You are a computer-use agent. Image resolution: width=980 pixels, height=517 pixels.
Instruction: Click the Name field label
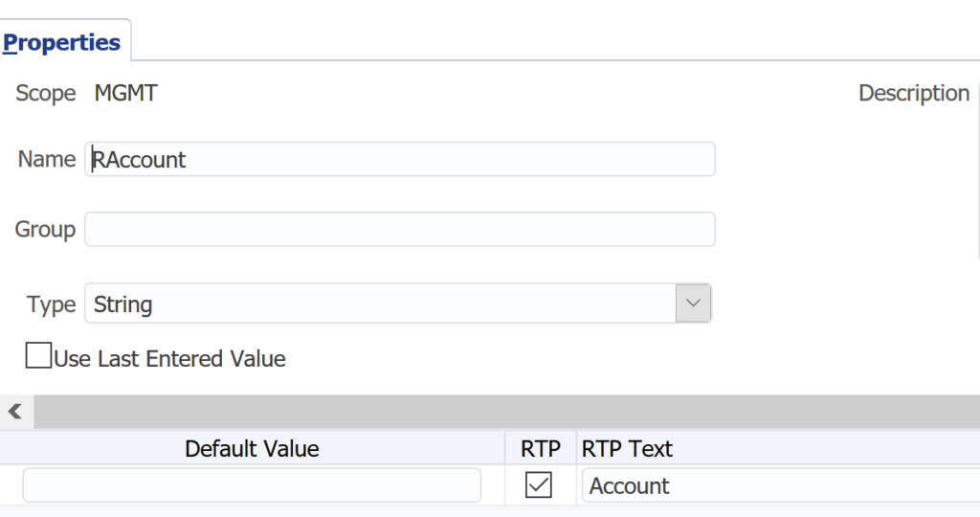tap(47, 159)
